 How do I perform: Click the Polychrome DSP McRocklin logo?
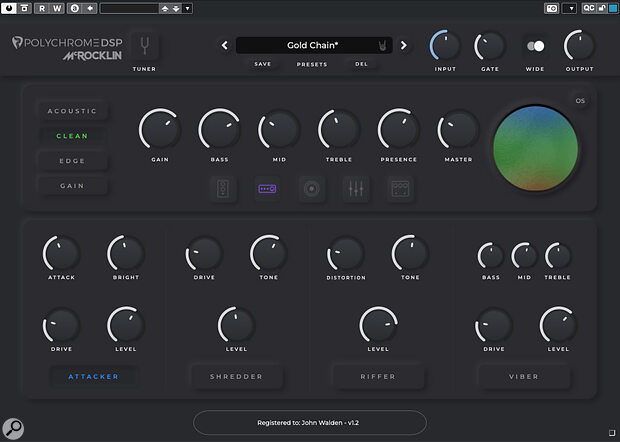pos(67,49)
